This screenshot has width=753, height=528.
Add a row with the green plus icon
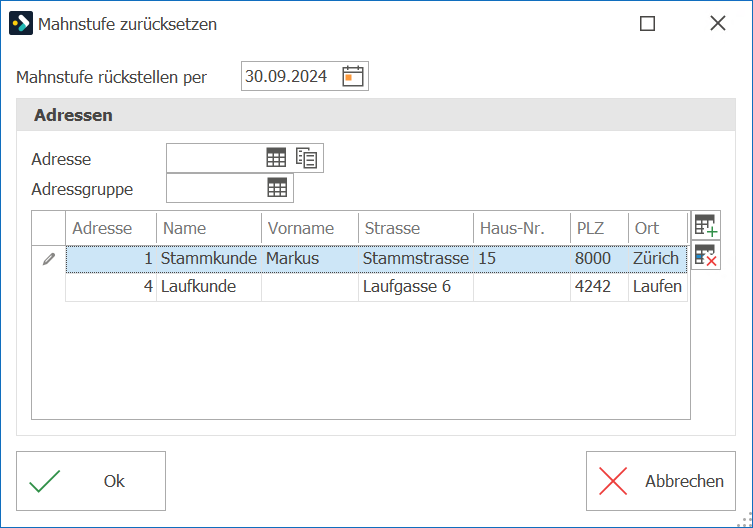tap(705, 225)
